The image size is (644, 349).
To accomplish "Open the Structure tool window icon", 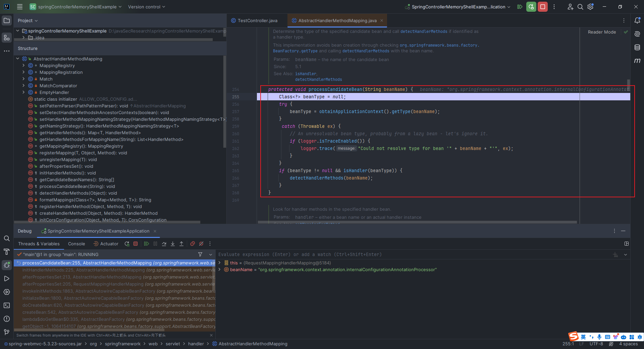I will 7,38.
